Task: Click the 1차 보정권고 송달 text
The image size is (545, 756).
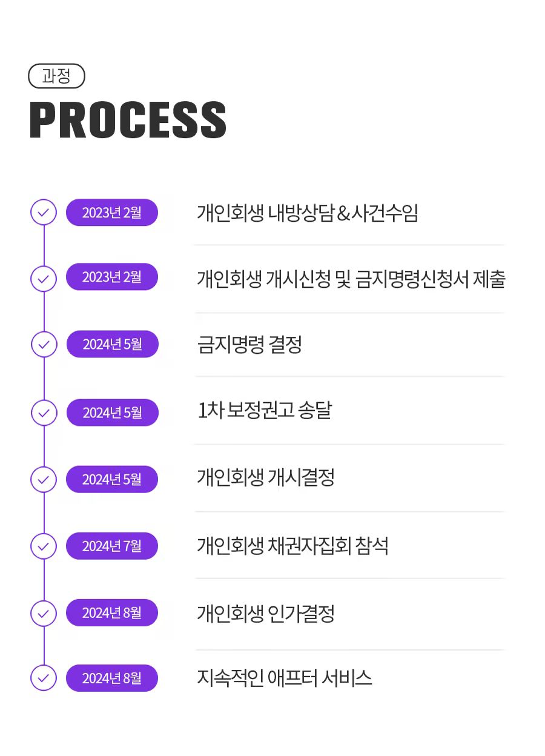Action: (265, 411)
